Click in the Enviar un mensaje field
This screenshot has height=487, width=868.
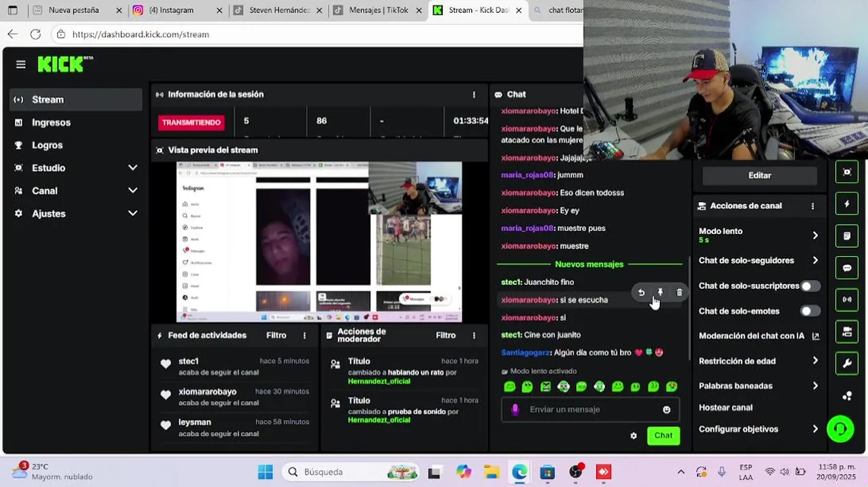click(591, 409)
